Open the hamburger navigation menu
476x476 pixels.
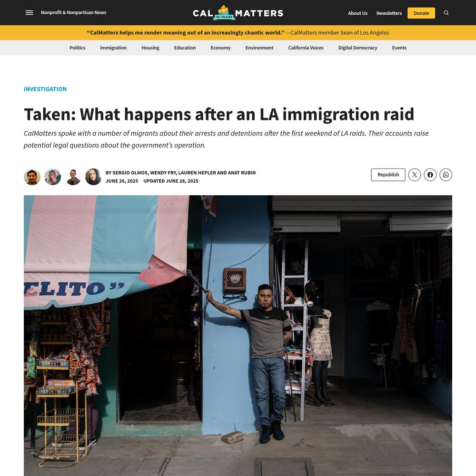pos(29,13)
